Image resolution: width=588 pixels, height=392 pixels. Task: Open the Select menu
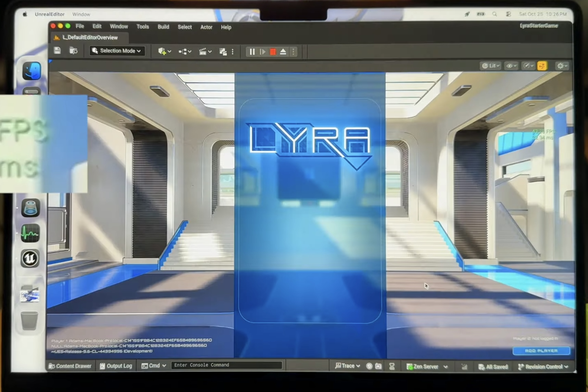(185, 27)
